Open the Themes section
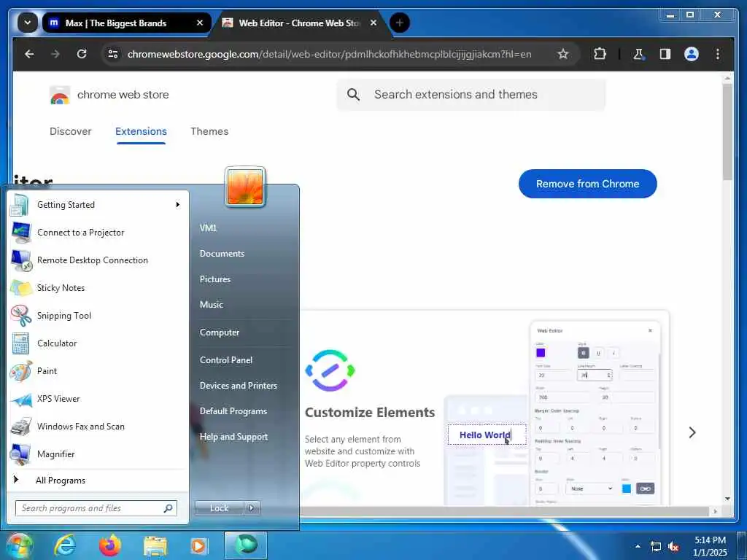 coord(209,131)
